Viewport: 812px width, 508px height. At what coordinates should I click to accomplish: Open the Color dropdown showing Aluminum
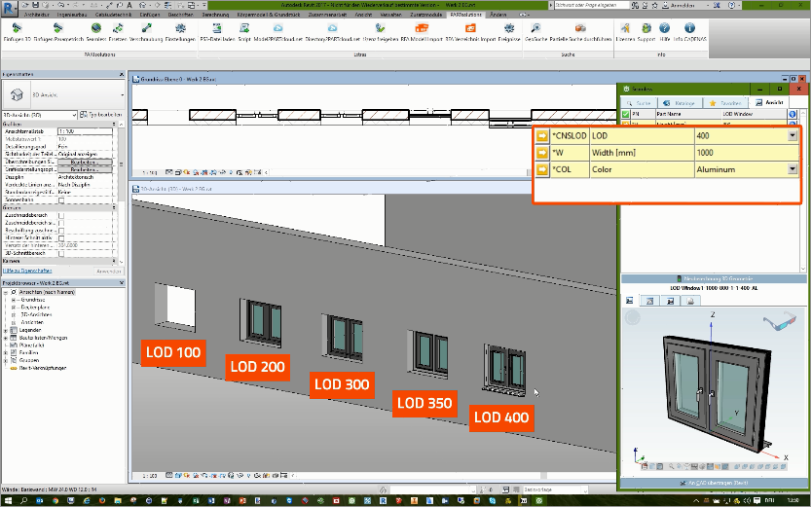coord(793,169)
